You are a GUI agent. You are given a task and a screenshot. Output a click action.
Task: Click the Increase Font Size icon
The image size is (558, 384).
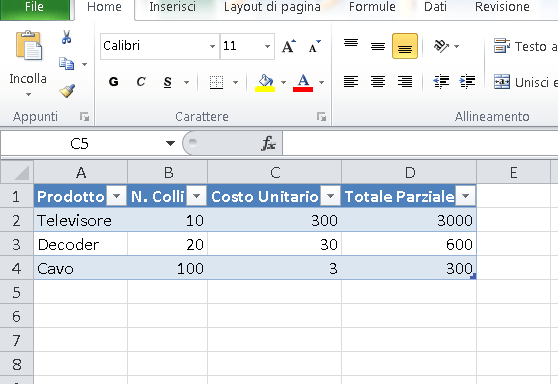tap(289, 46)
